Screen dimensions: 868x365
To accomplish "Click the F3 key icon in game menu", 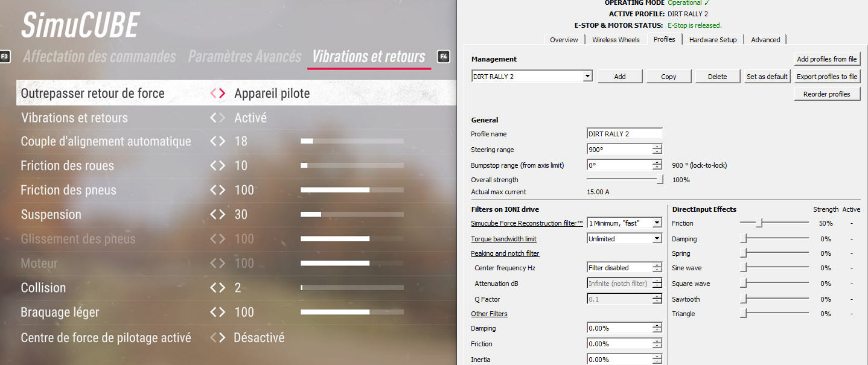I will (x=5, y=57).
